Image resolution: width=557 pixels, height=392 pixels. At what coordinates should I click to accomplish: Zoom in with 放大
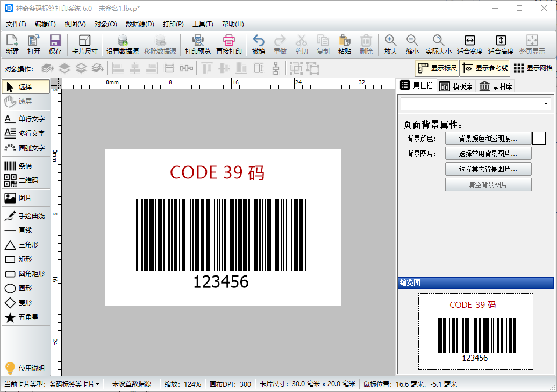[390, 45]
